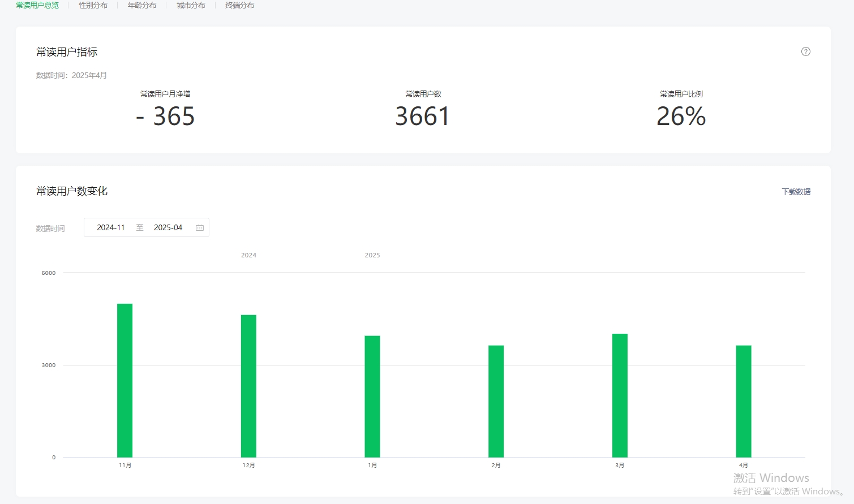Go to 城市分布 tab

point(191,5)
